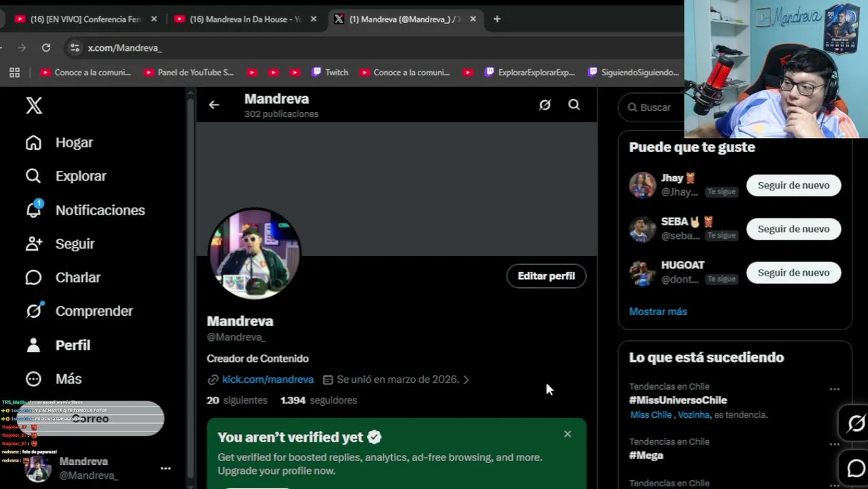Open floating chat bubble at right edge

click(x=855, y=468)
